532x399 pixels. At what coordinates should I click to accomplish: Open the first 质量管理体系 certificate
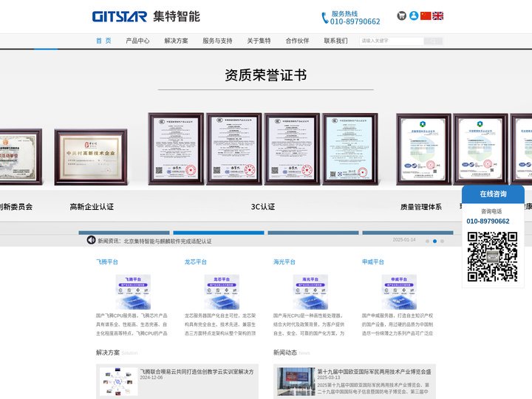423,149
